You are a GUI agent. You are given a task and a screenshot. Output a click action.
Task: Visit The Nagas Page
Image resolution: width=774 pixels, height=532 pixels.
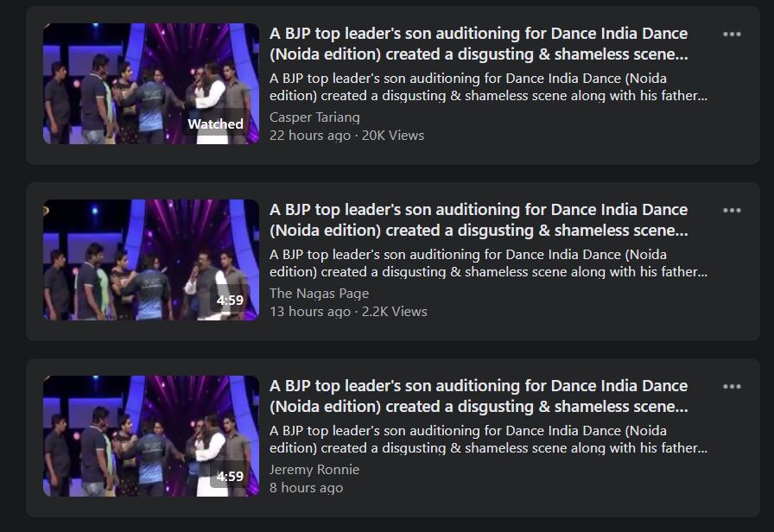[x=319, y=294]
